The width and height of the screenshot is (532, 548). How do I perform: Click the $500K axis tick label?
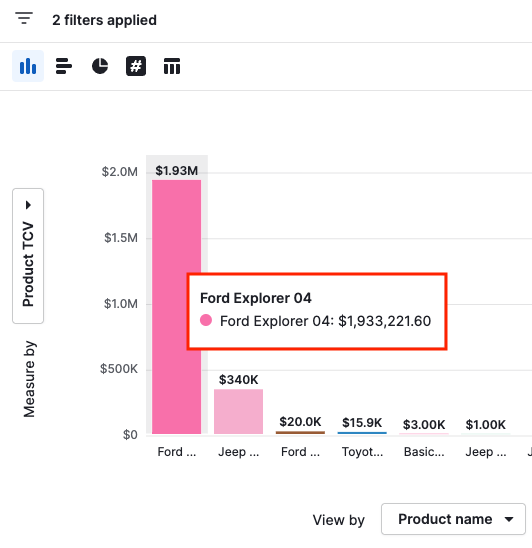[119, 369]
